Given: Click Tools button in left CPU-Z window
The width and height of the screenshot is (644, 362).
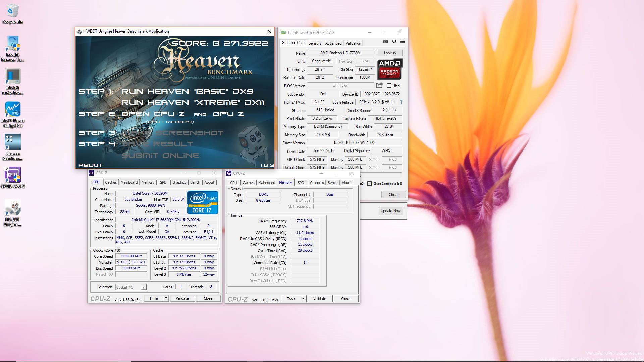Looking at the screenshot, I should [x=154, y=298].
